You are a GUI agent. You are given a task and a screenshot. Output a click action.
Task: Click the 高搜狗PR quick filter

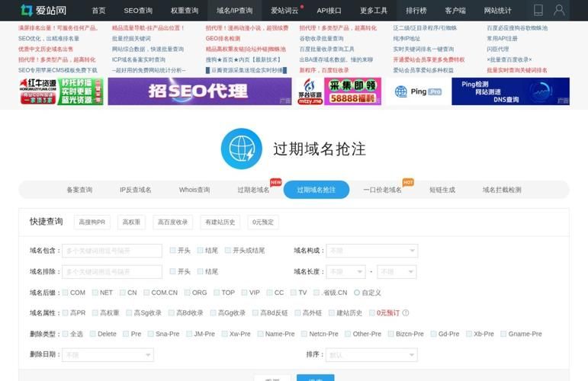click(92, 223)
